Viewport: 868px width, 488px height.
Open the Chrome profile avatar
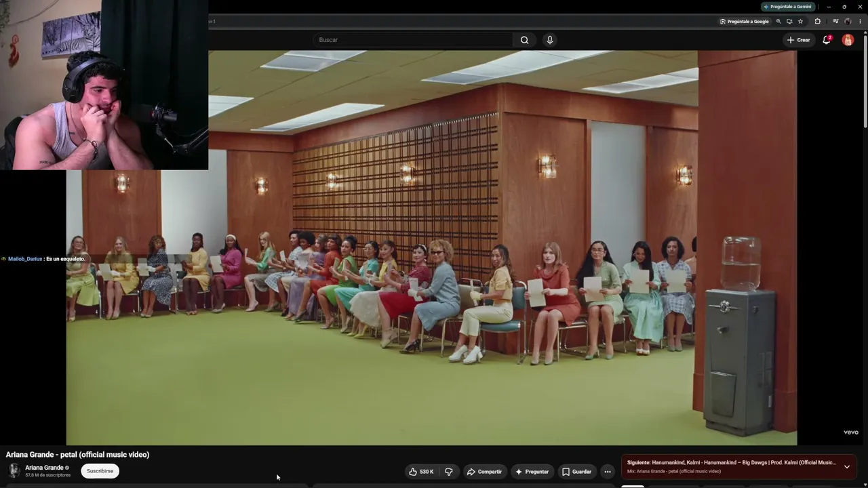848,22
